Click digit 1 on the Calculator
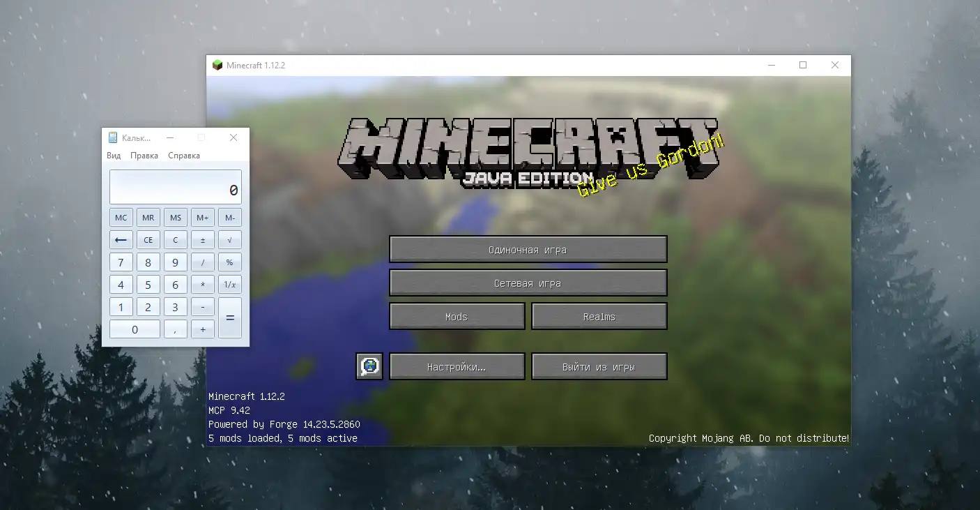This screenshot has width=980, height=510. (x=121, y=307)
